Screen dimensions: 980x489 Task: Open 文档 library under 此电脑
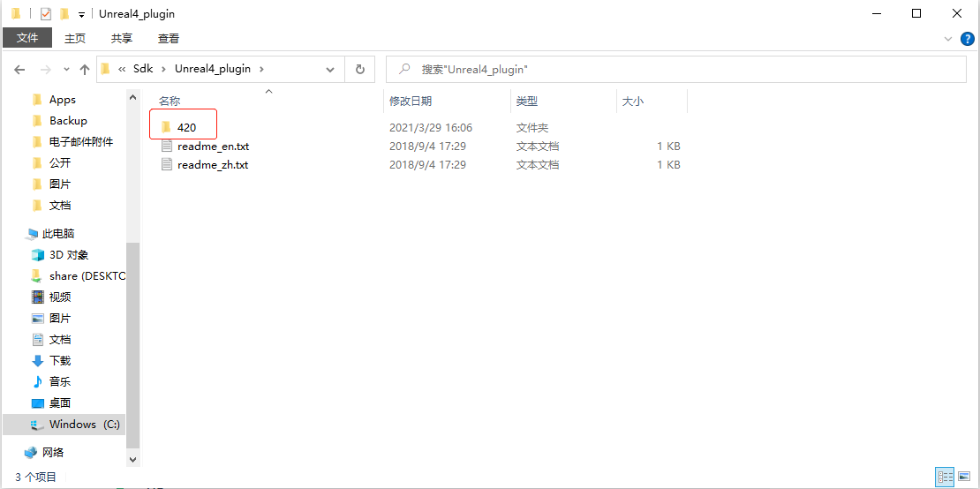pyautogui.click(x=60, y=340)
